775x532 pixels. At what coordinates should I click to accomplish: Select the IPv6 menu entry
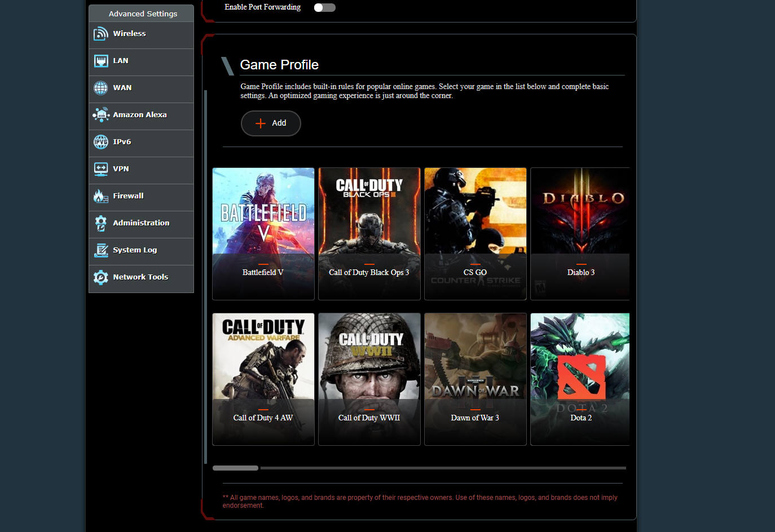(x=141, y=143)
